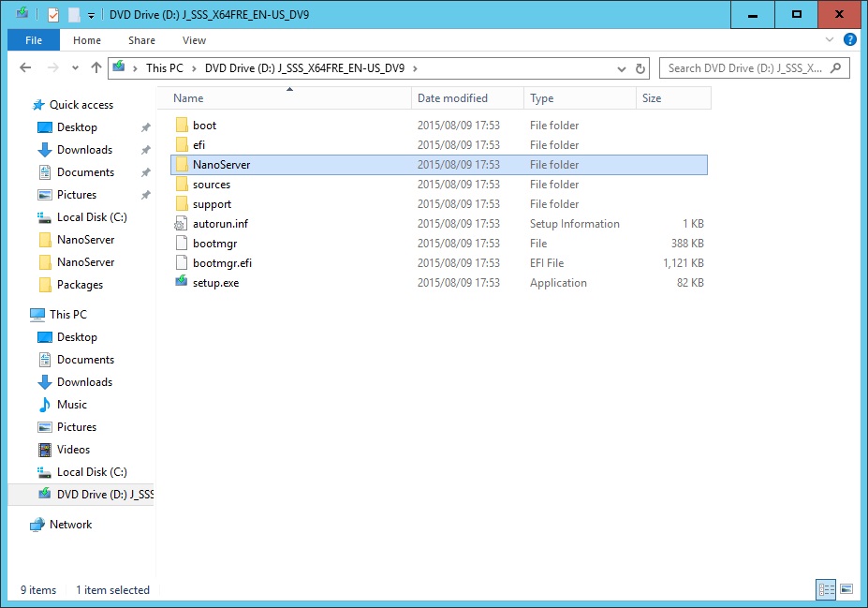Open Local Disk (C:) under This PC
Image resolution: width=868 pixels, height=608 pixels.
click(92, 472)
